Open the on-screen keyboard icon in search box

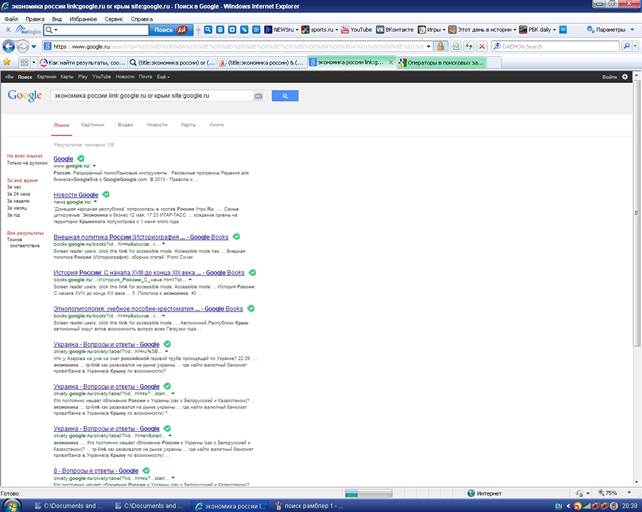point(258,96)
